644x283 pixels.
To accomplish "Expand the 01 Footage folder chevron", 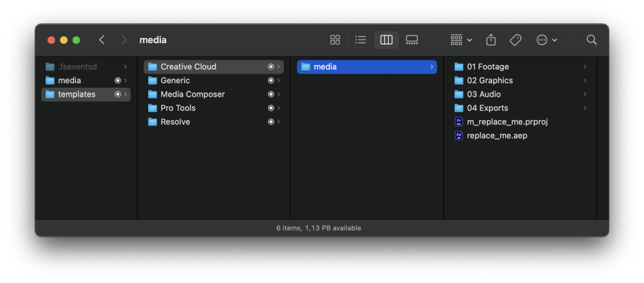I will click(x=585, y=67).
